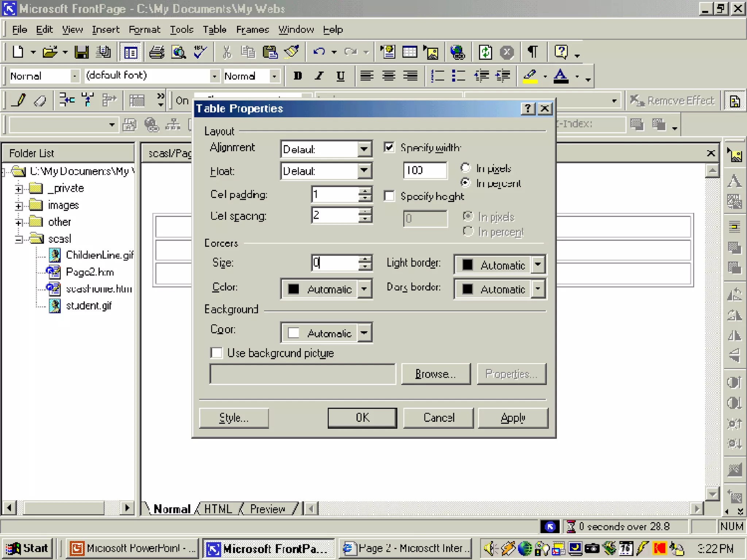Viewport: 747px width, 560px height.
Task: Open Background Color Automatic swatch dropdown
Action: pyautogui.click(x=364, y=333)
